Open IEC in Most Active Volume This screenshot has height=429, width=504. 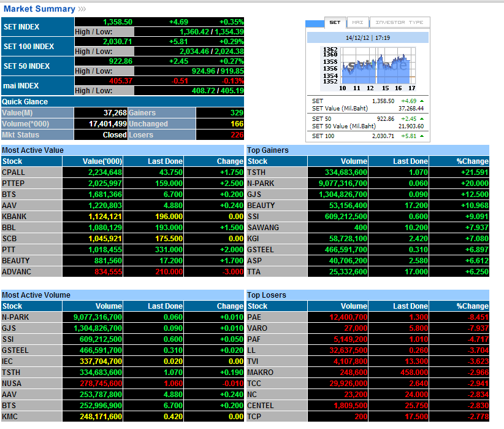pyautogui.click(x=7, y=361)
